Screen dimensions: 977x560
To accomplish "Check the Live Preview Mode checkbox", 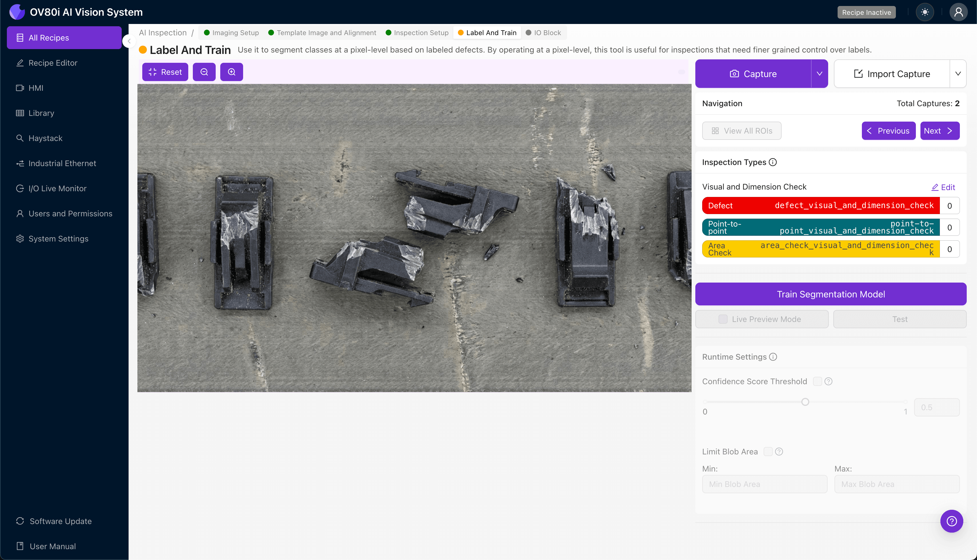I will click(x=723, y=319).
